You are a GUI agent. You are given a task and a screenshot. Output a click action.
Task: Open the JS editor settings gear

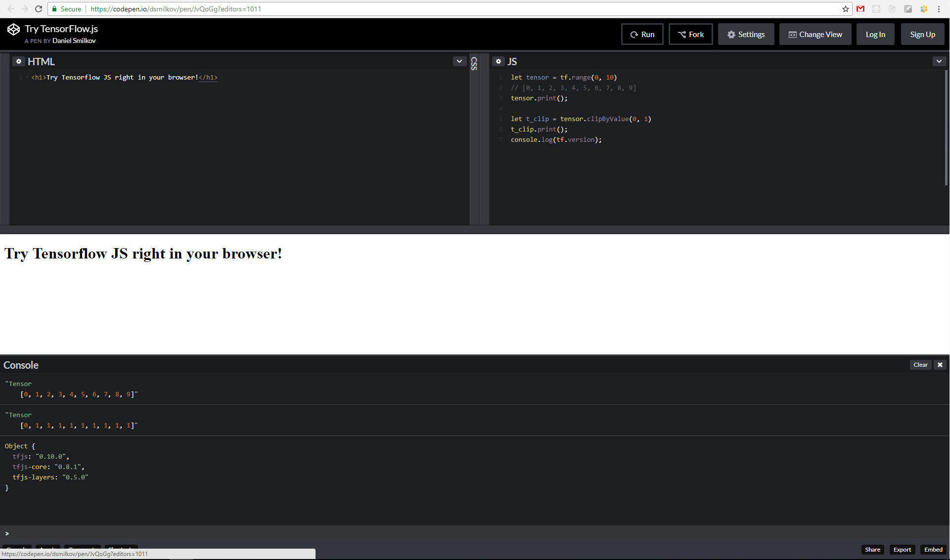point(498,61)
